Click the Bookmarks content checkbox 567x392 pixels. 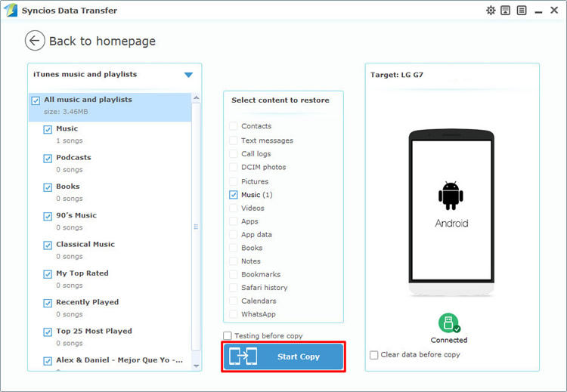click(x=234, y=274)
